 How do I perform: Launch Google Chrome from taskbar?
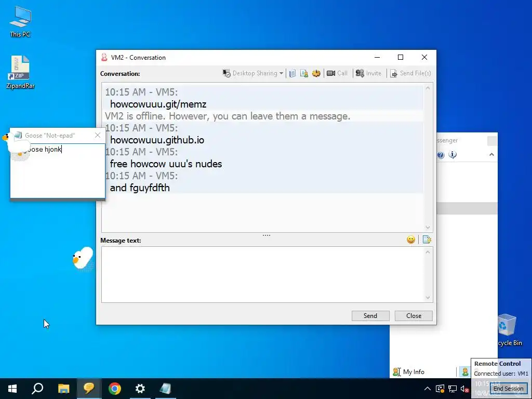pos(115,389)
